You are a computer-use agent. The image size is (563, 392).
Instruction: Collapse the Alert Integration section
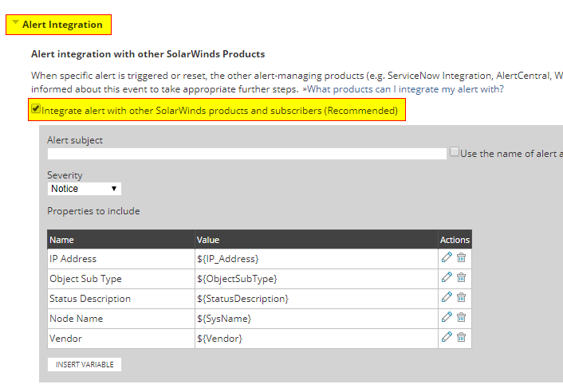pos(15,24)
